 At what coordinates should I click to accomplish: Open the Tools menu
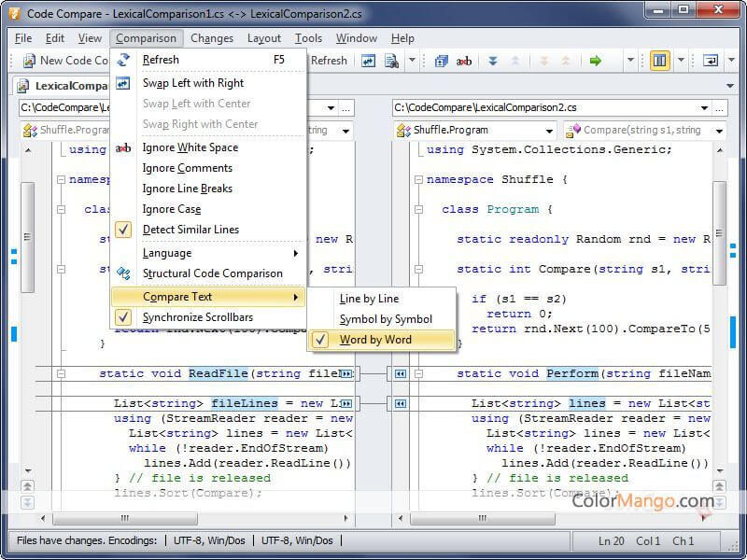(x=308, y=38)
